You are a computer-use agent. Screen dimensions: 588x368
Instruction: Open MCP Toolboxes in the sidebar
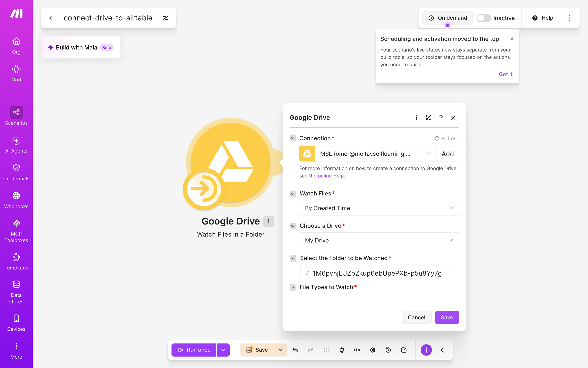point(16,231)
